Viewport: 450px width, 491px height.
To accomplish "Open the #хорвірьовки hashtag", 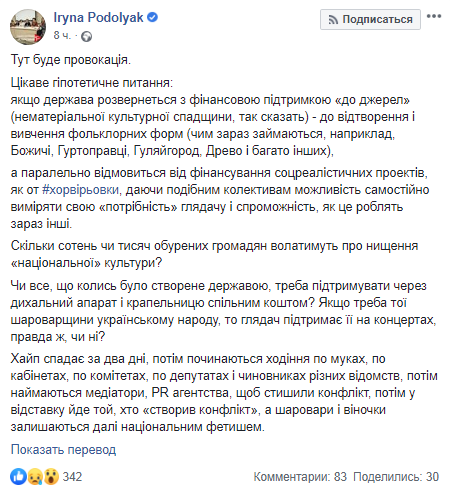I will coord(81,190).
